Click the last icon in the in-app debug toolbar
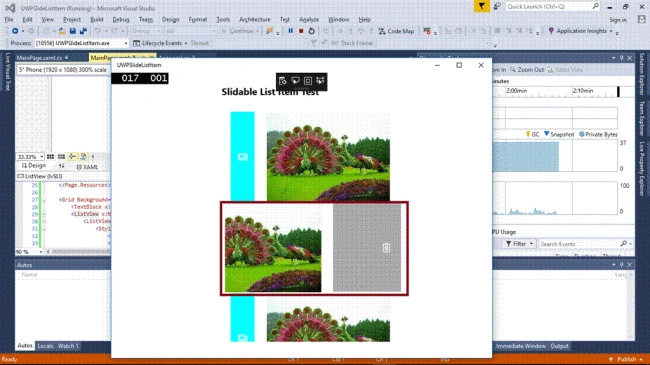The height and width of the screenshot is (365, 650). [320, 81]
